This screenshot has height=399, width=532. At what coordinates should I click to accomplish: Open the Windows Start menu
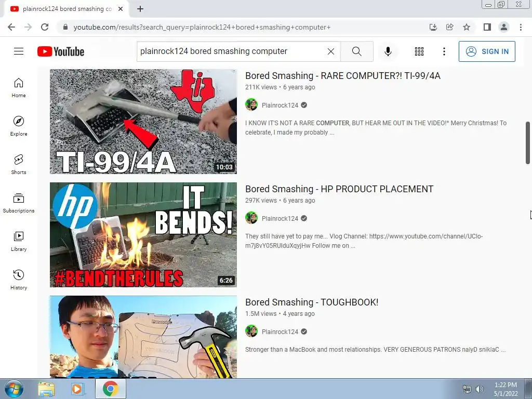pos(14,389)
